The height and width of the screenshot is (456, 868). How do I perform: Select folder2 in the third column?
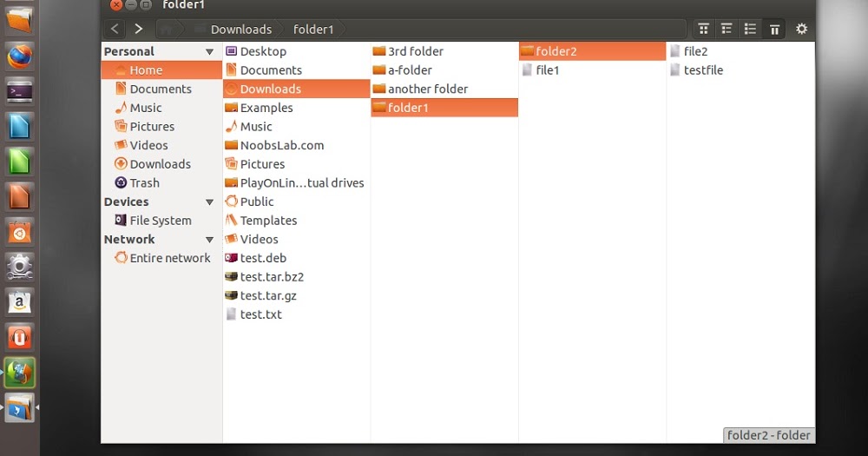(592, 51)
